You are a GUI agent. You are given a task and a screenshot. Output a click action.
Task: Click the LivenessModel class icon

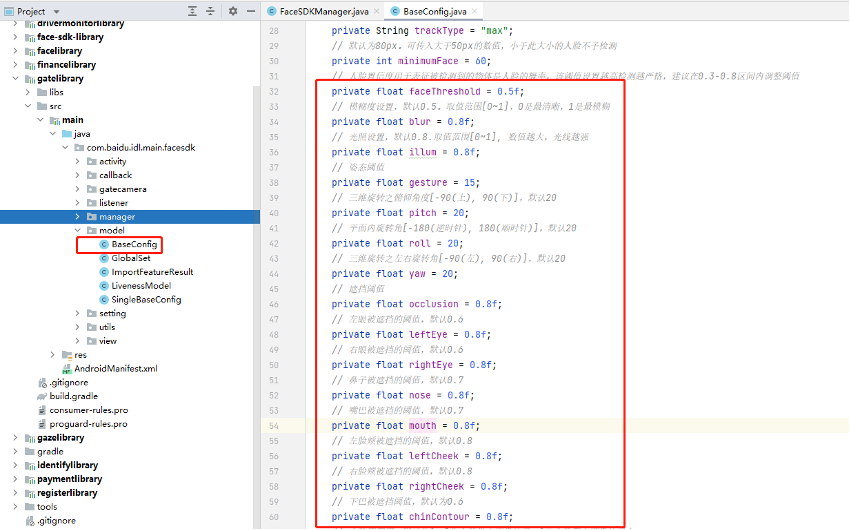104,286
